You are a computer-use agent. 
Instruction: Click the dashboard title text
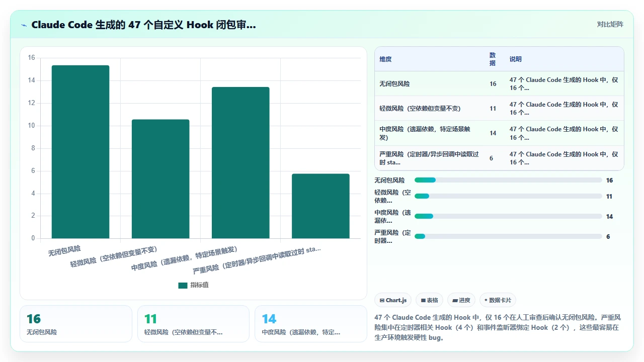click(143, 25)
